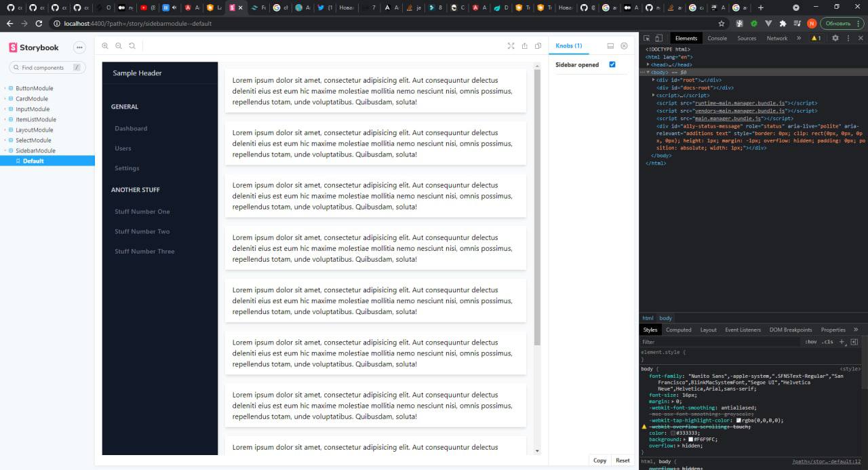Viewport: 868px width, 470px height.
Task: Reset the preview zoom level
Action: coord(132,46)
